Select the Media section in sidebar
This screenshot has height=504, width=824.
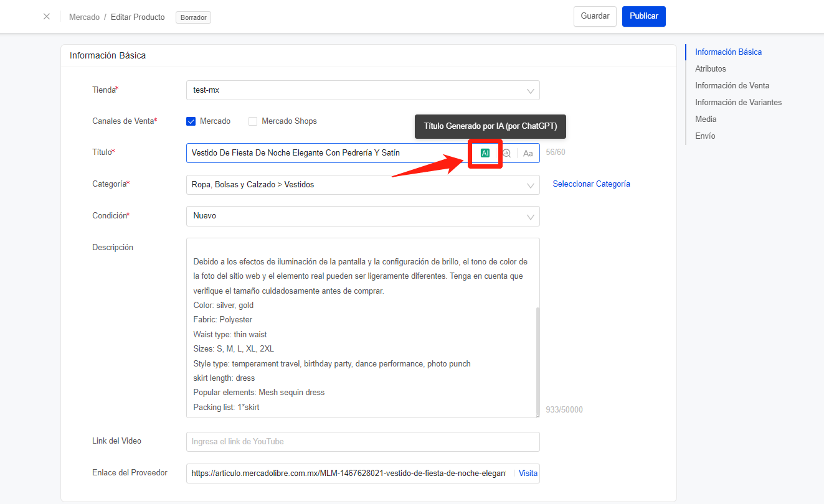pos(706,119)
